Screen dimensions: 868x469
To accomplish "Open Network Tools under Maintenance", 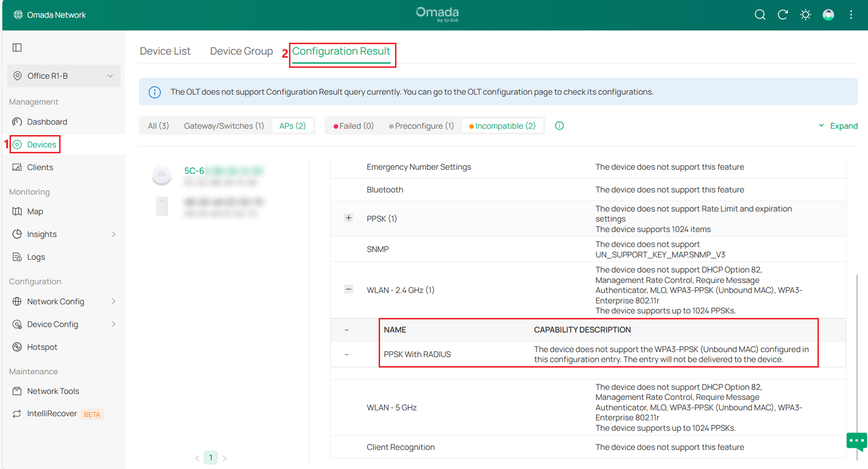I will point(53,391).
